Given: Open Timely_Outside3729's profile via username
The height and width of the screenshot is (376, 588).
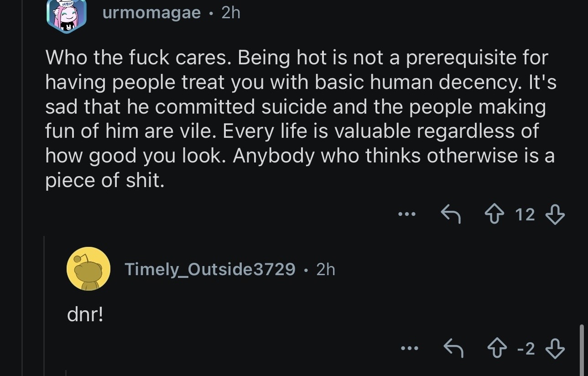Looking at the screenshot, I should point(210,269).
